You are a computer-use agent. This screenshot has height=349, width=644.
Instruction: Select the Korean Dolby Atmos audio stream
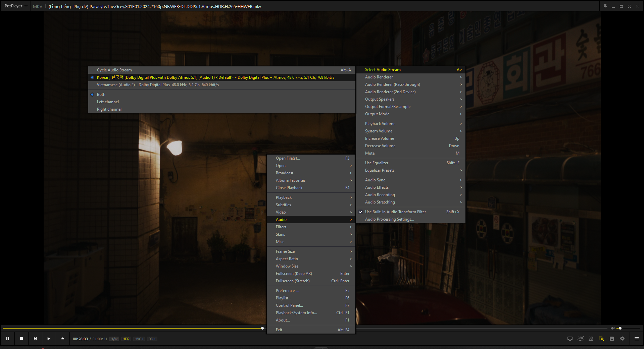[221, 77]
